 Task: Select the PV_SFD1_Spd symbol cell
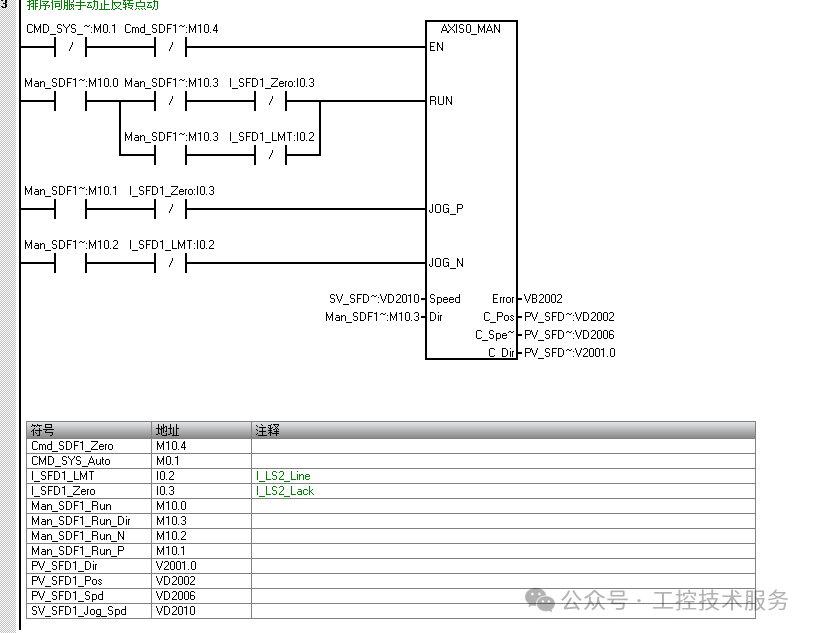[x=89, y=596]
